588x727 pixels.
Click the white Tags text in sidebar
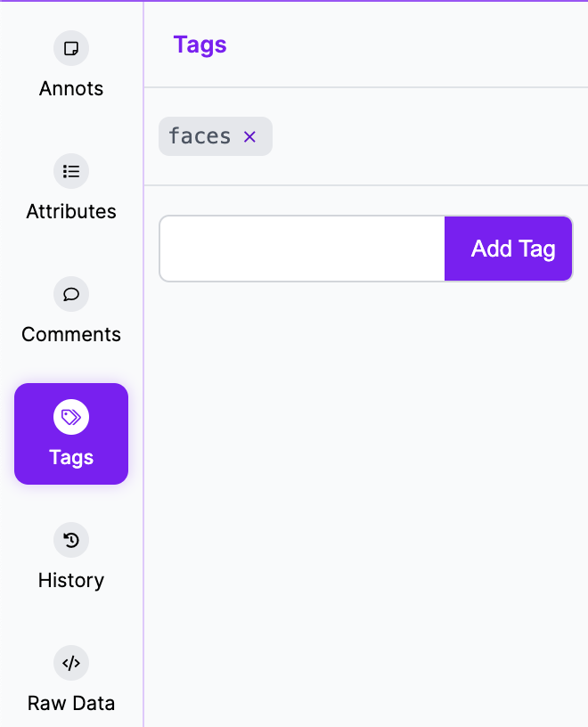tap(71, 458)
